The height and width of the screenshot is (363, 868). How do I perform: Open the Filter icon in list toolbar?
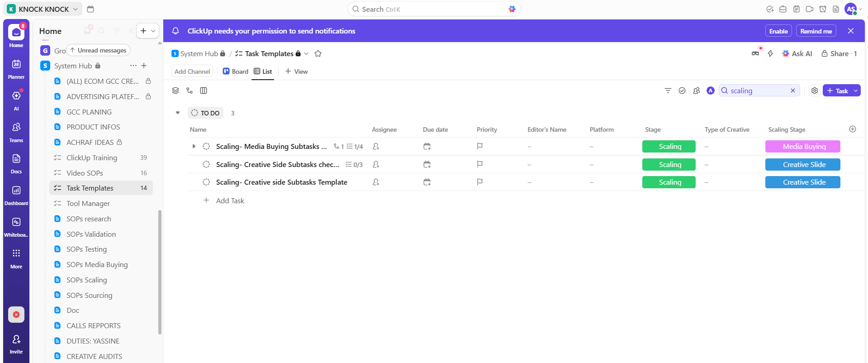point(668,91)
